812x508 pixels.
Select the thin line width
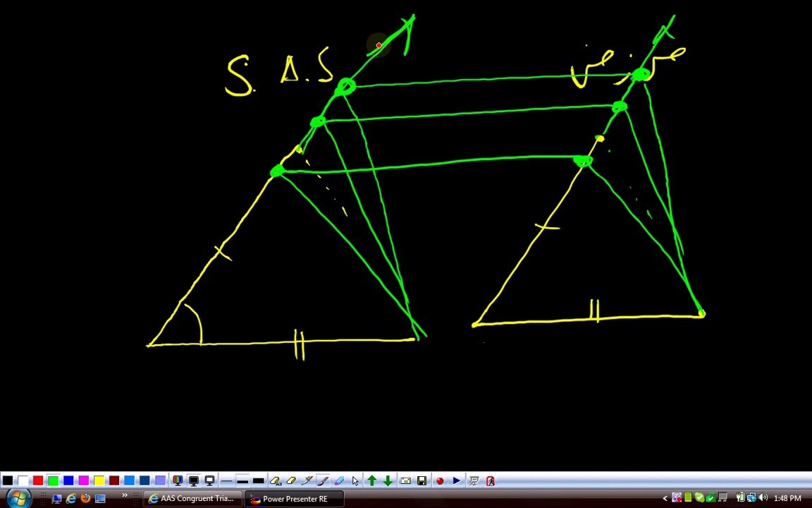(226, 481)
